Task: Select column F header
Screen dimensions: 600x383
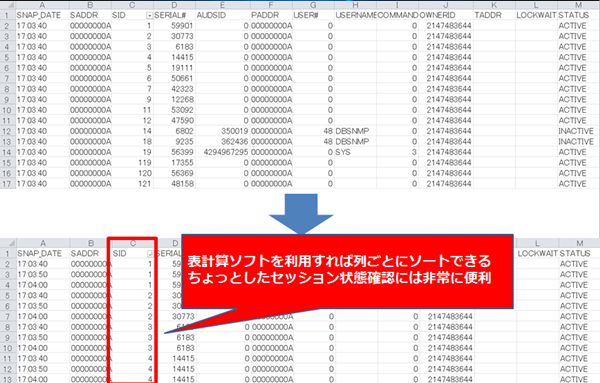Action: 271,5
